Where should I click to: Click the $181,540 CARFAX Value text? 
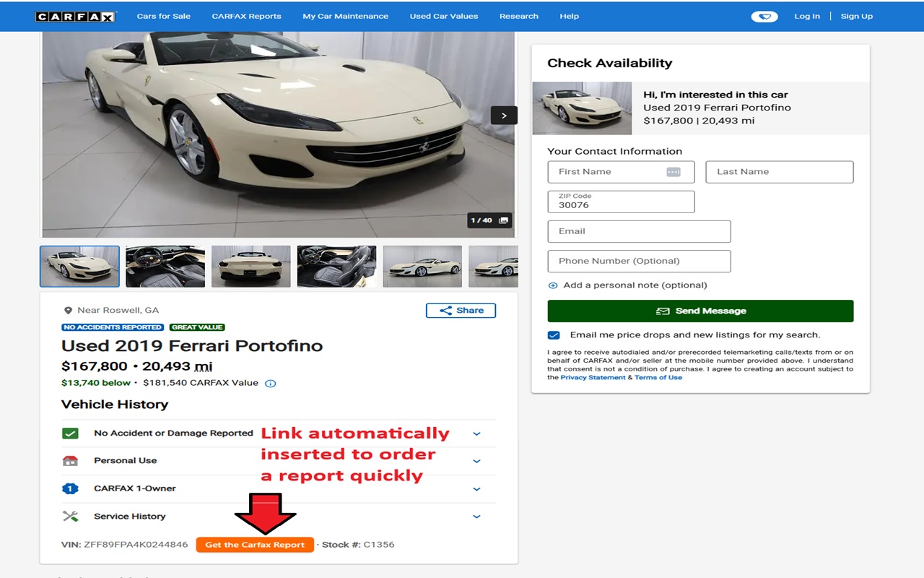pos(201,383)
